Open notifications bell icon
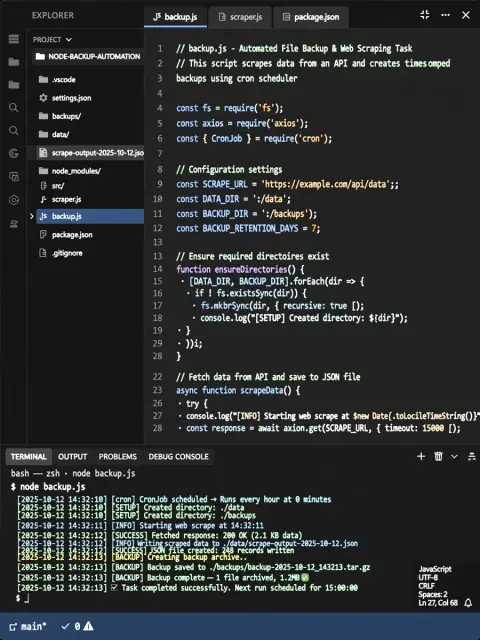Image resolution: width=480 pixels, height=640 pixels. 469,603
